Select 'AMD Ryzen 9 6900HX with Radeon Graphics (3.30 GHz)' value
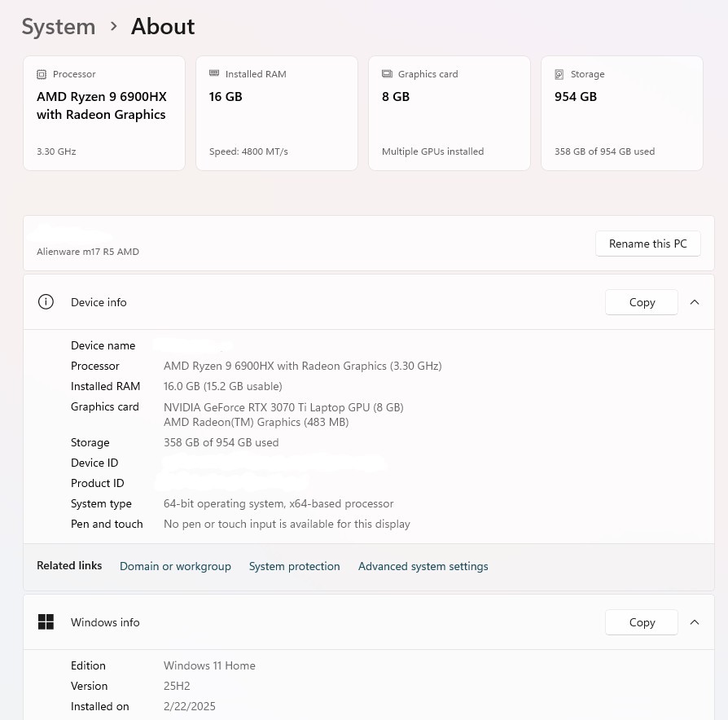The width and height of the screenshot is (728, 720). tap(303, 366)
